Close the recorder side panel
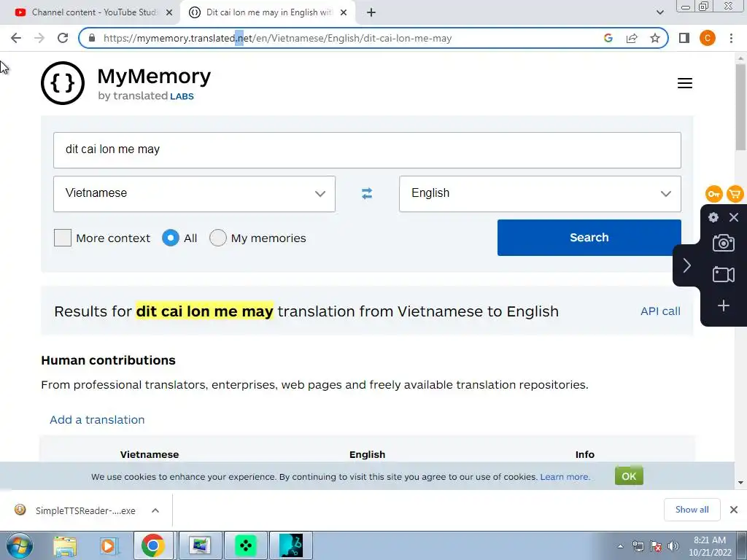The image size is (747, 560). click(734, 217)
